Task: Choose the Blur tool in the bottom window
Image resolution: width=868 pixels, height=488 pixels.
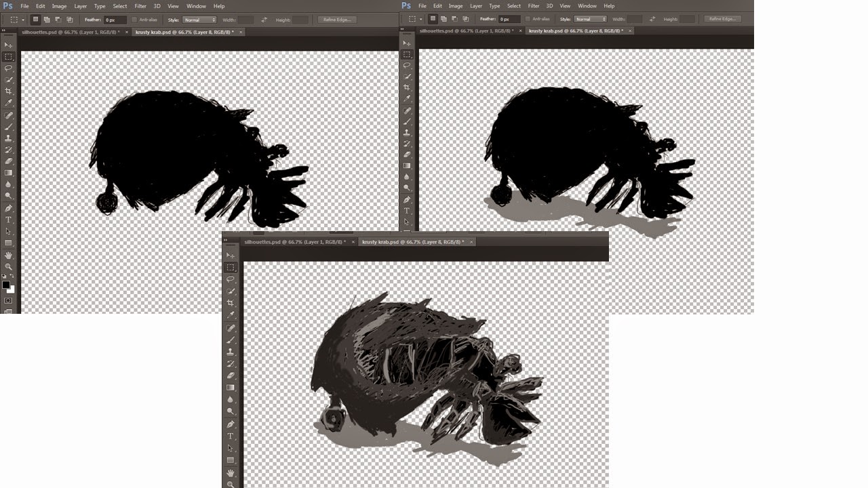Action: point(231,400)
